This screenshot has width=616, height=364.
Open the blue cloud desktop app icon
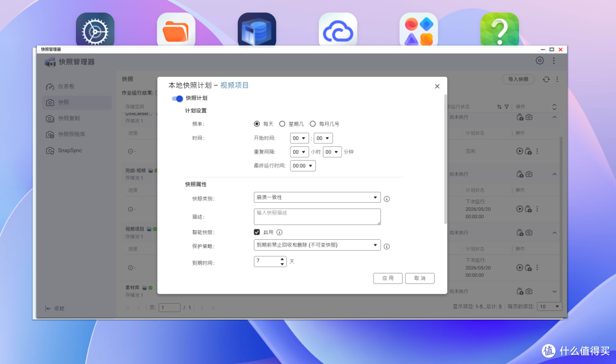[338, 30]
